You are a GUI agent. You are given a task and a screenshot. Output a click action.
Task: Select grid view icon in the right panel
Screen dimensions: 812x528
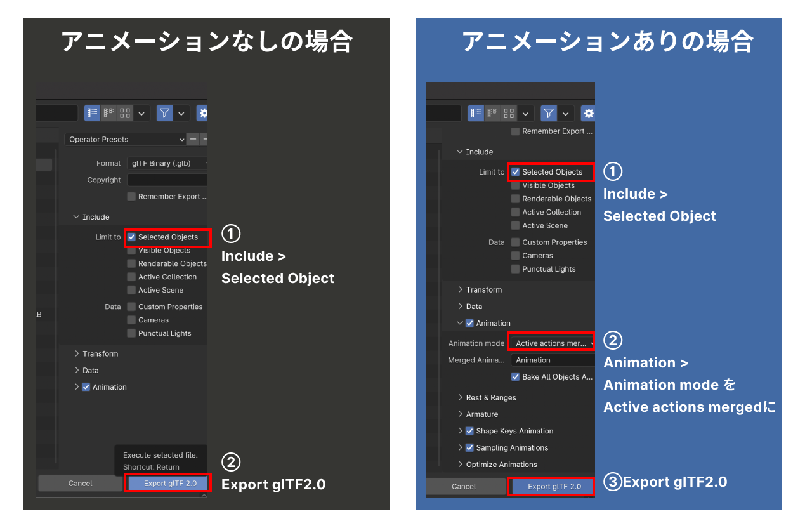(x=508, y=113)
